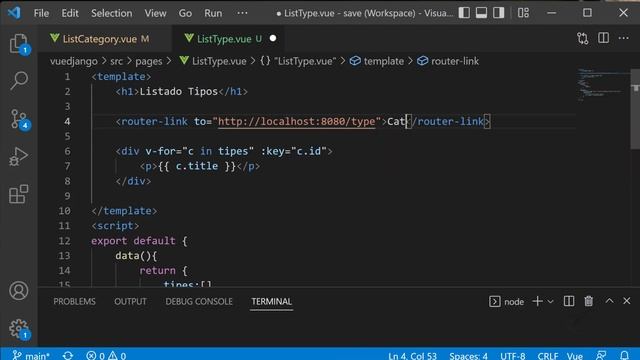Image resolution: width=640 pixels, height=360 pixels.
Task: Open the Explorer view in activity bar
Action: 19,43
